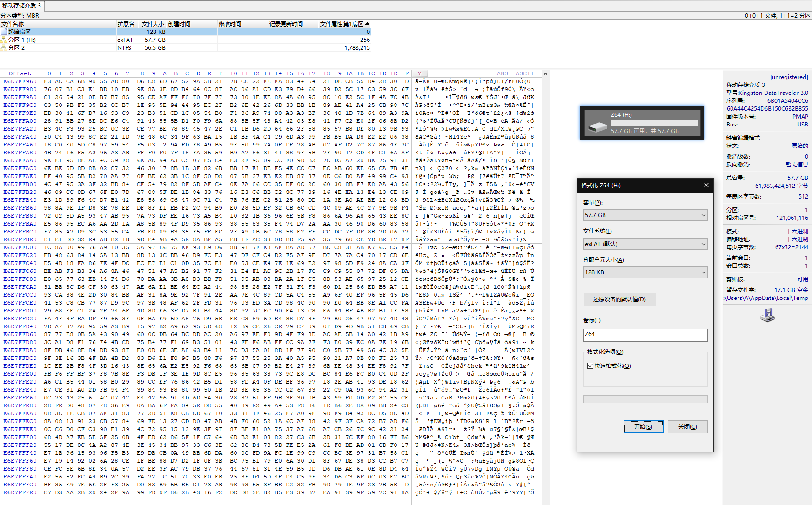
Task: Expand the 分配单元大小 dropdown showing 128 KB
Action: 645,272
